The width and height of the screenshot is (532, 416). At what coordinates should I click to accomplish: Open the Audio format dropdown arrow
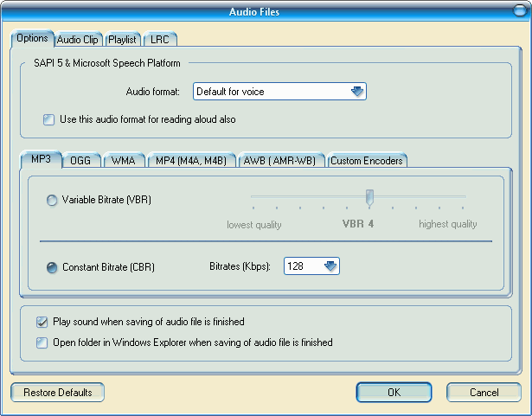coord(357,92)
